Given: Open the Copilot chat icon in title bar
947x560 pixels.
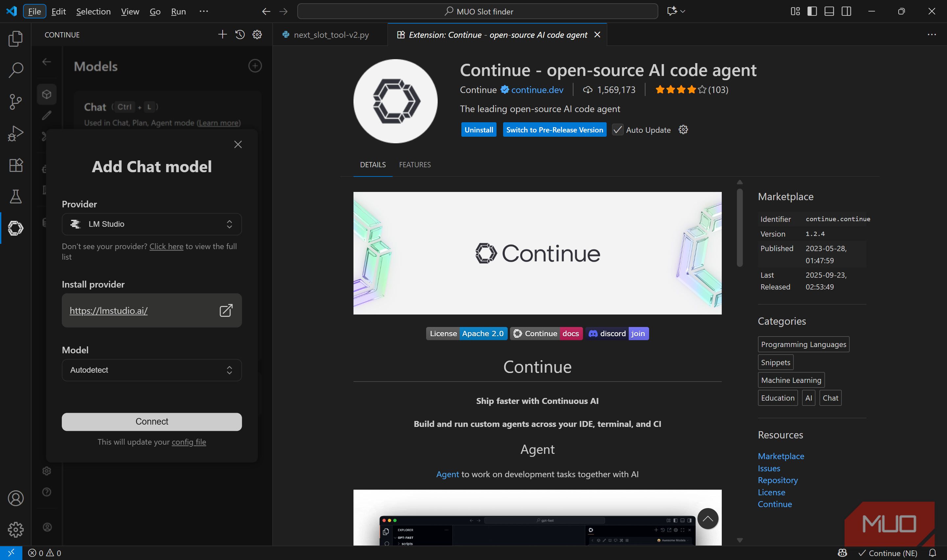Looking at the screenshot, I should (x=672, y=11).
